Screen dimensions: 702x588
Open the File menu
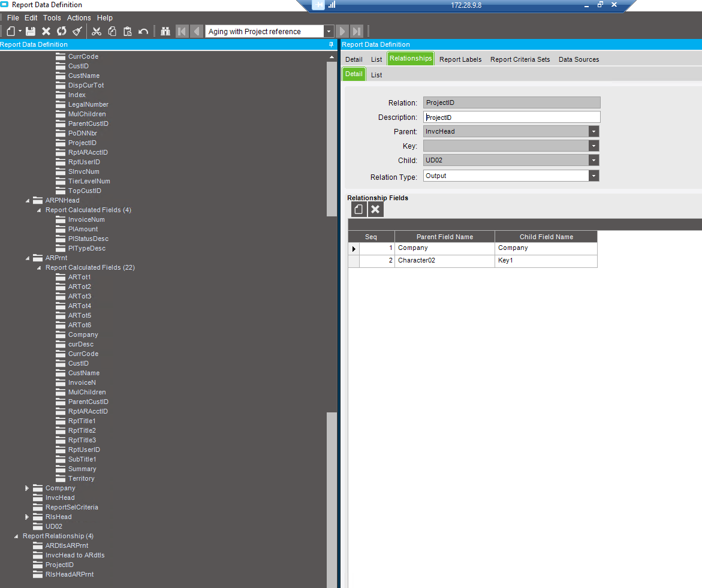pos(13,18)
